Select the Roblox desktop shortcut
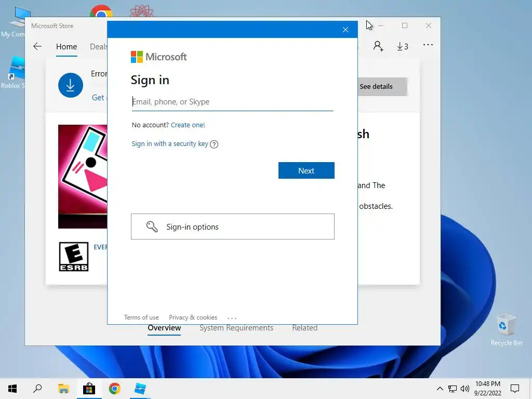 (x=12, y=73)
